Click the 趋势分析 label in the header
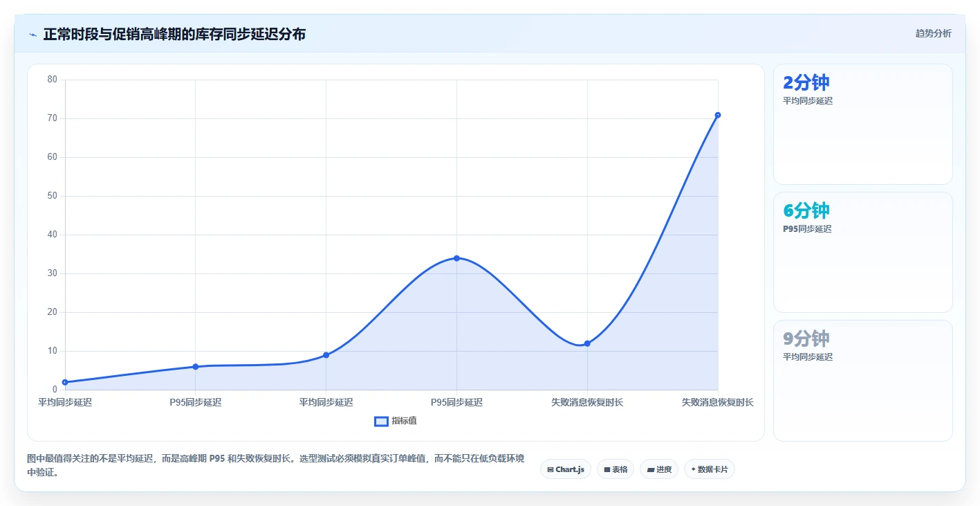This screenshot has width=980, height=506. click(933, 33)
